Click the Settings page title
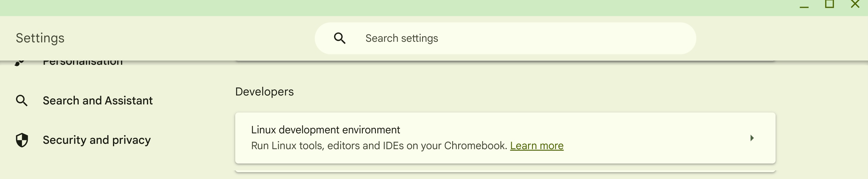The image size is (868, 179). pyautogui.click(x=40, y=38)
